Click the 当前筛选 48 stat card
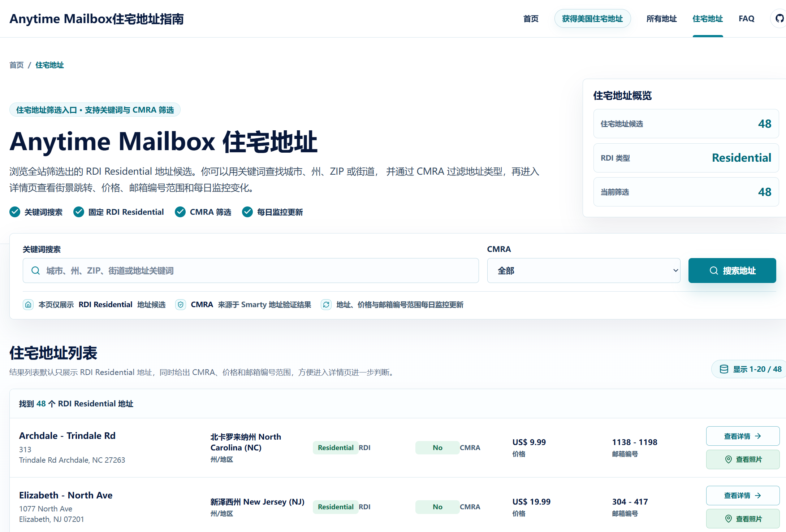The image size is (786, 532). 686,192
